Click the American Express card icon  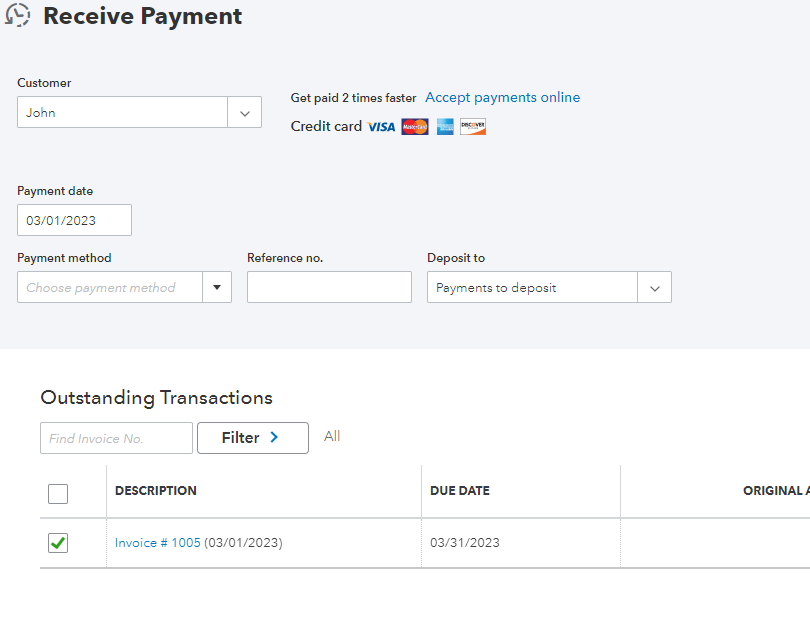pyautogui.click(x=444, y=127)
